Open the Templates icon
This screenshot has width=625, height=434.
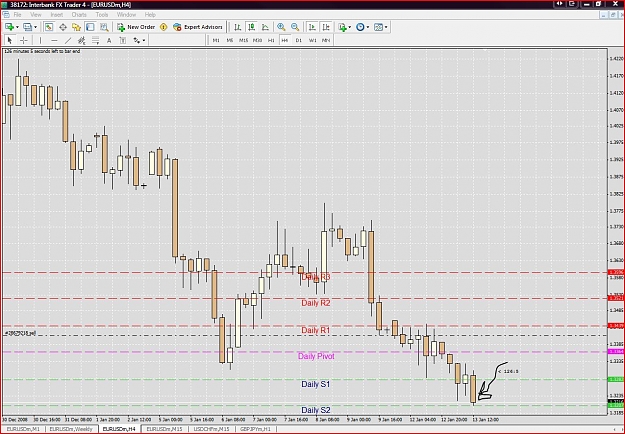pos(378,27)
